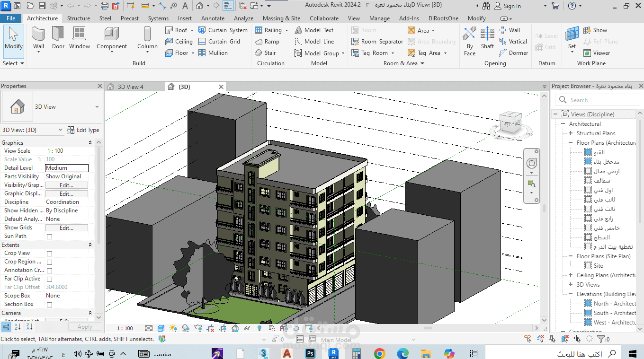Click Sign In in the title bar
The width and height of the screenshot is (644, 359).
[x=507, y=6]
